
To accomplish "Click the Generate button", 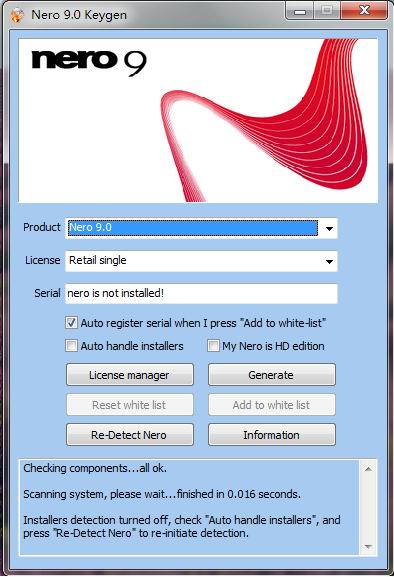I will pos(272,375).
